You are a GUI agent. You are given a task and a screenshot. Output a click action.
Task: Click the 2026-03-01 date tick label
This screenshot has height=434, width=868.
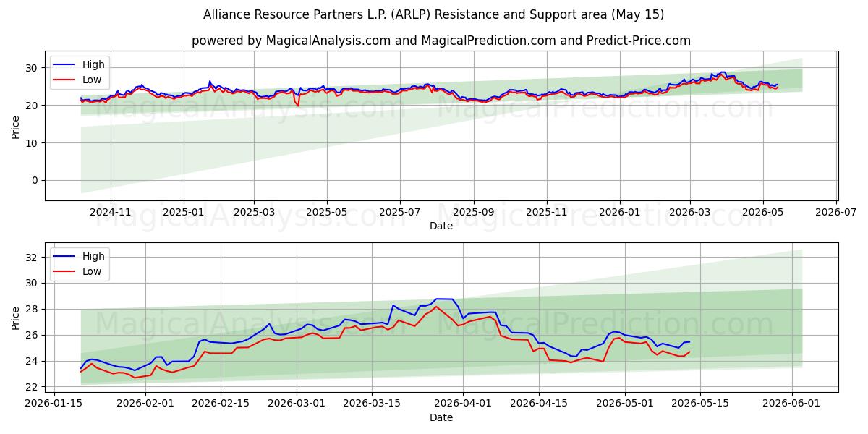pos(296,404)
